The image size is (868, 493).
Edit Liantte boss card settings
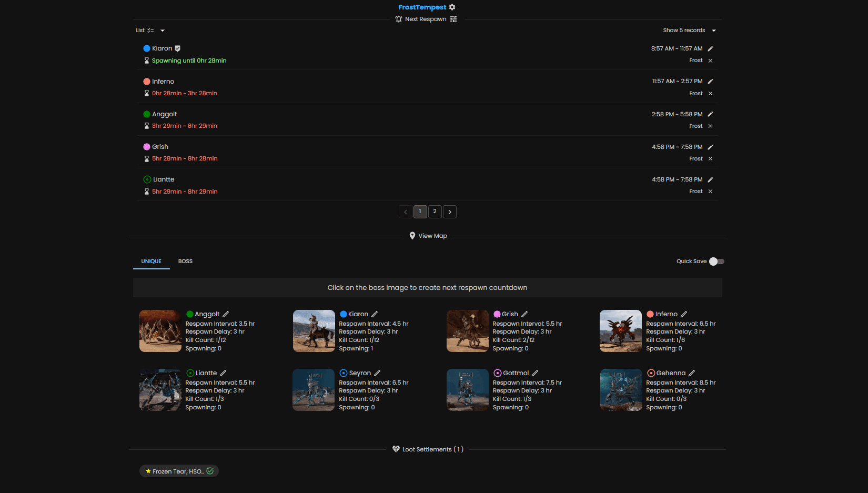click(223, 373)
